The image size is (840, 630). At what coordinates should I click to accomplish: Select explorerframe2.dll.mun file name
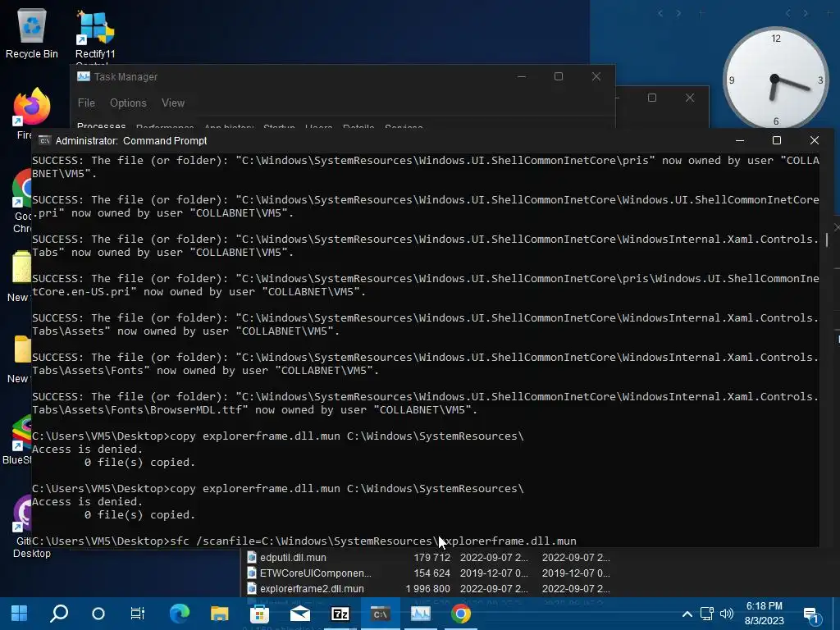tap(312, 589)
